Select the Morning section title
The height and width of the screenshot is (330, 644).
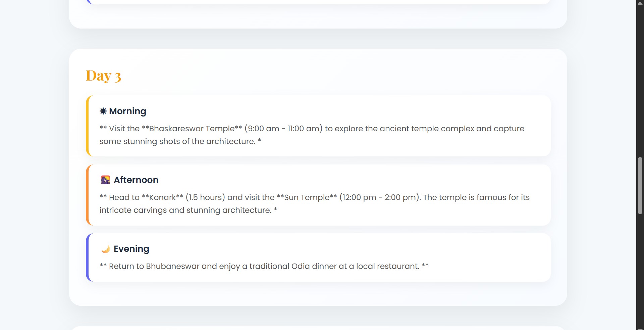[127, 111]
